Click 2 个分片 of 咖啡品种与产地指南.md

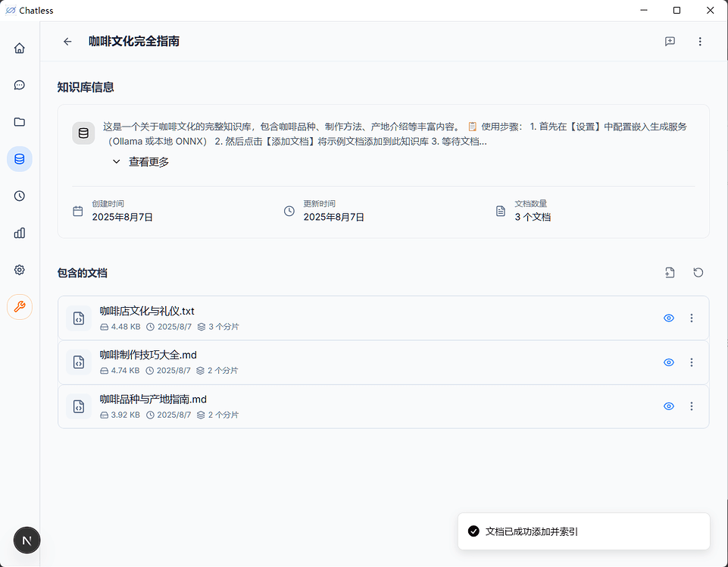[x=223, y=415]
